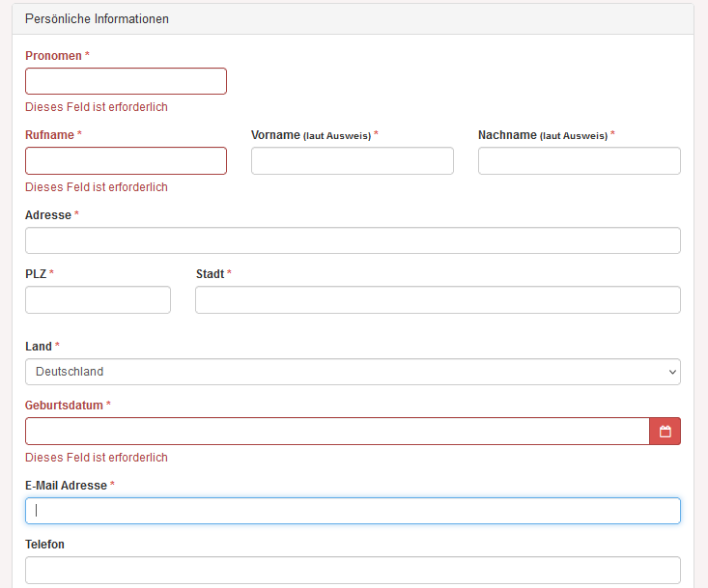The width and height of the screenshot is (708, 588).
Task: Select the Stadt input field
Action: point(438,299)
